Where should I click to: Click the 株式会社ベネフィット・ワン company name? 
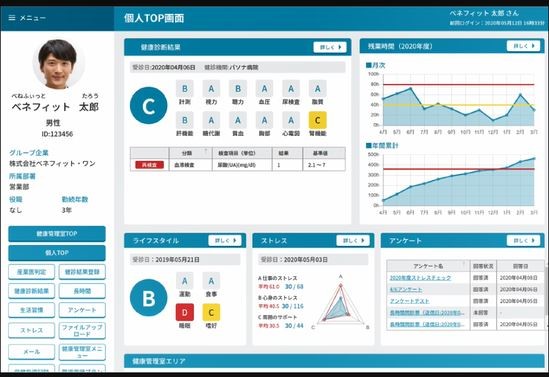point(53,163)
